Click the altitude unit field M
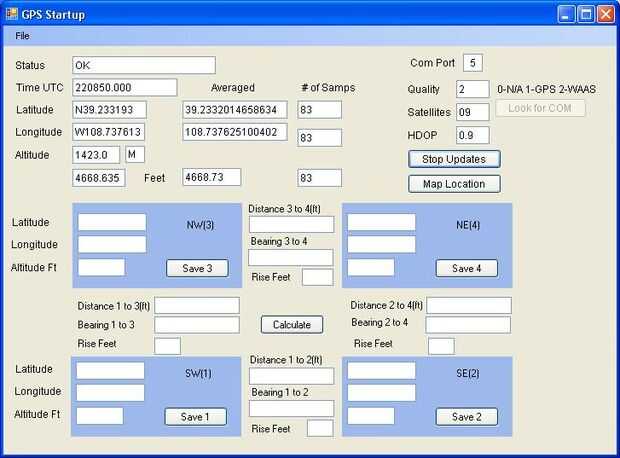 coord(135,154)
